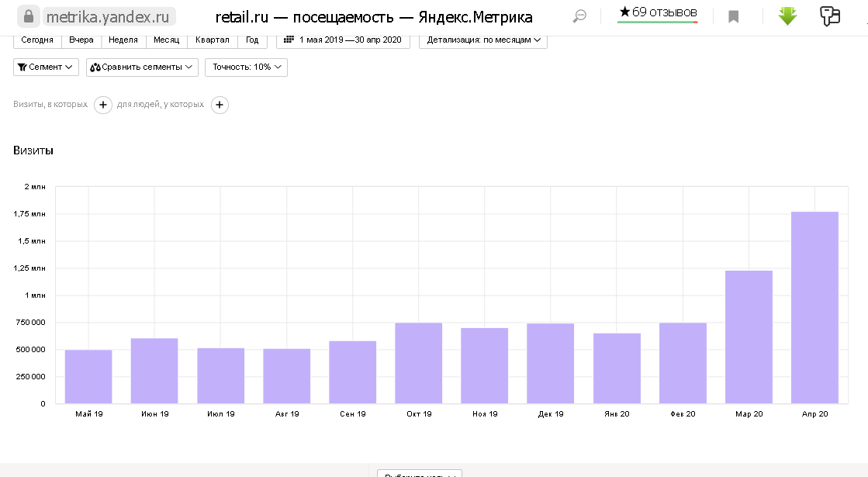
Task: Click the Визиты chart heading
Action: click(x=33, y=150)
